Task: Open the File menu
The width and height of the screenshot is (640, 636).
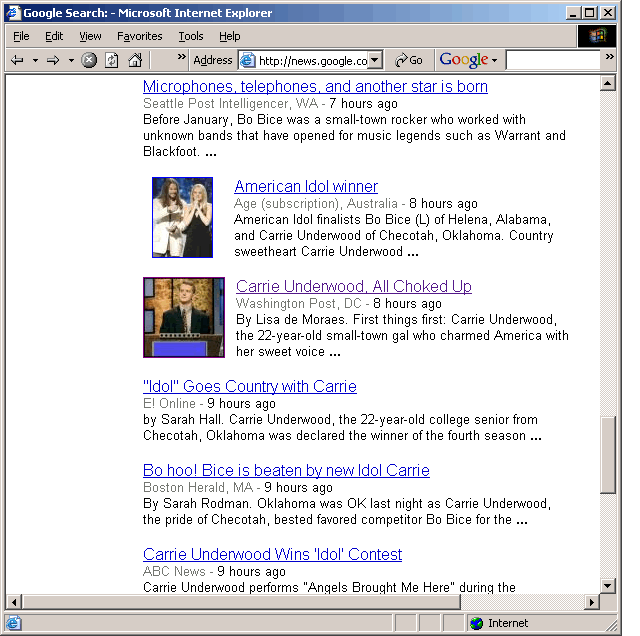Action: 21,36
